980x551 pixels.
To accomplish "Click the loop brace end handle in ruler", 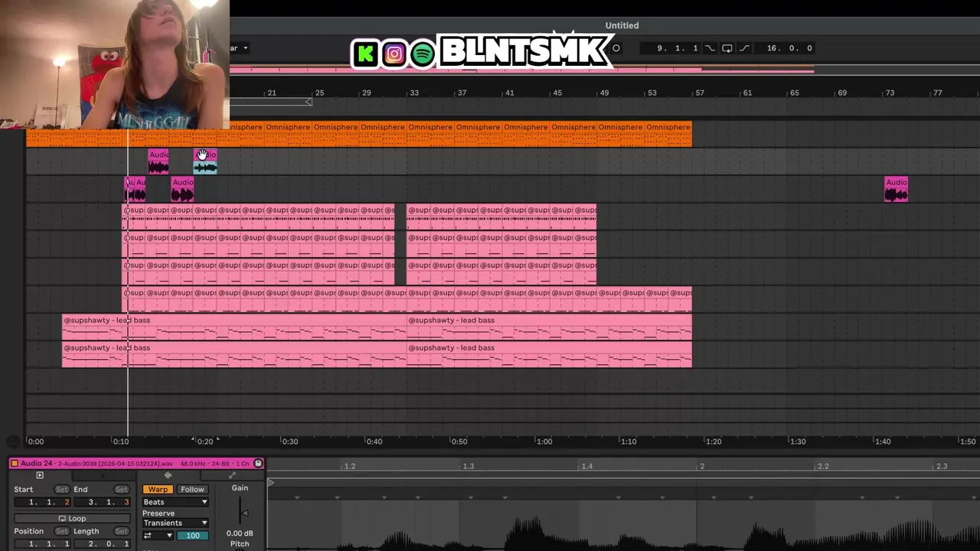I will click(308, 101).
